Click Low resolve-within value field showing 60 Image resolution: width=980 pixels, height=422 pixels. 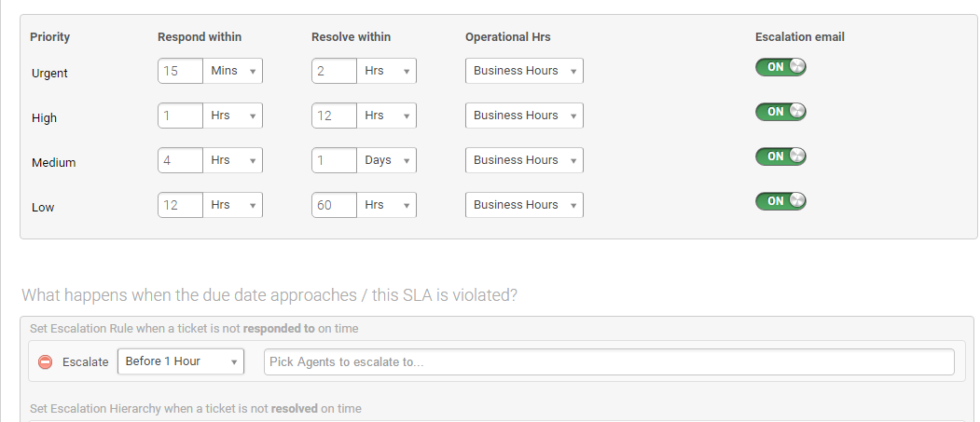(335, 205)
